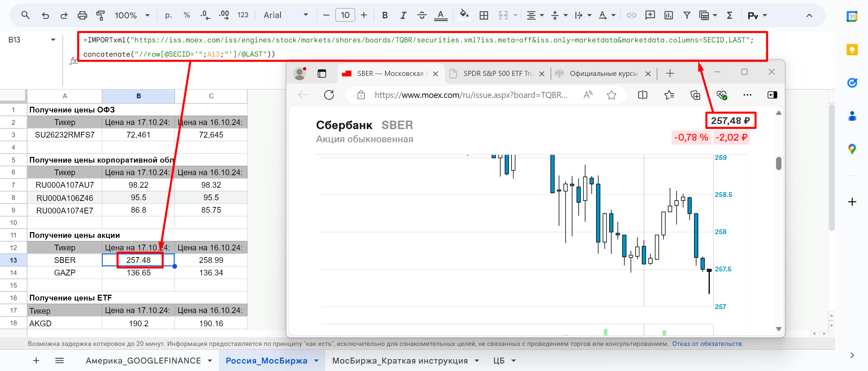
Task: Switch to МосБиржа_Краткая инструкция tab
Action: tap(400, 360)
